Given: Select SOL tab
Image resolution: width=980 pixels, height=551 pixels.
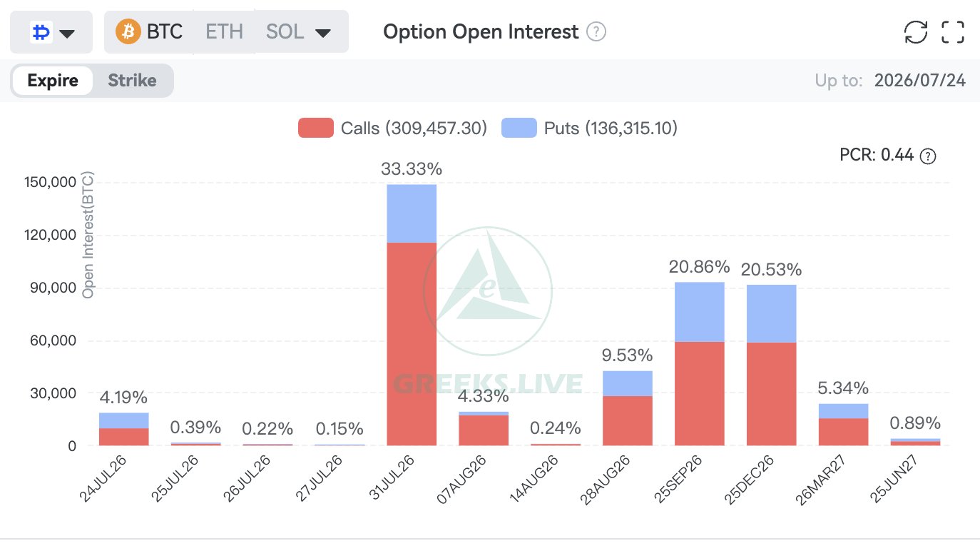Looking at the screenshot, I should [285, 32].
